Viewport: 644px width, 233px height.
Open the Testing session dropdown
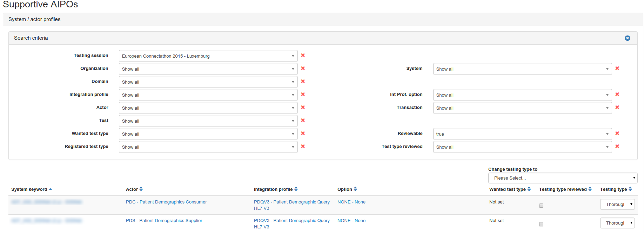click(208, 56)
